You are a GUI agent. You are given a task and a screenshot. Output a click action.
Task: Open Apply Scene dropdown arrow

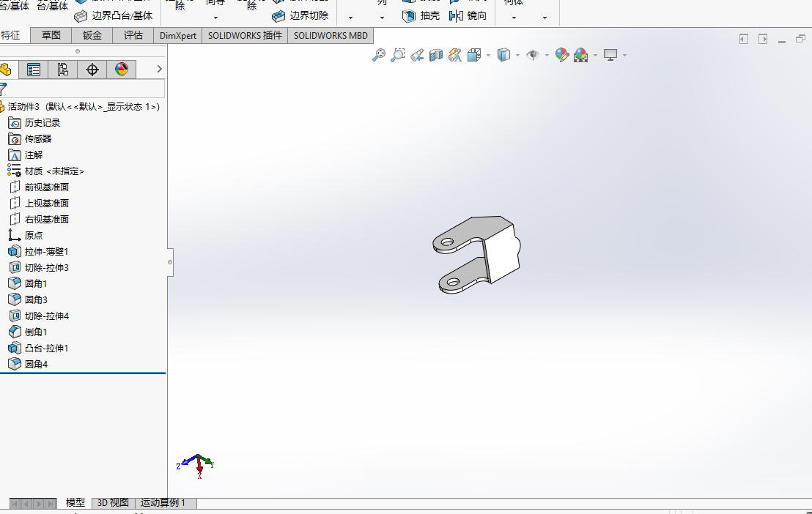tap(595, 55)
